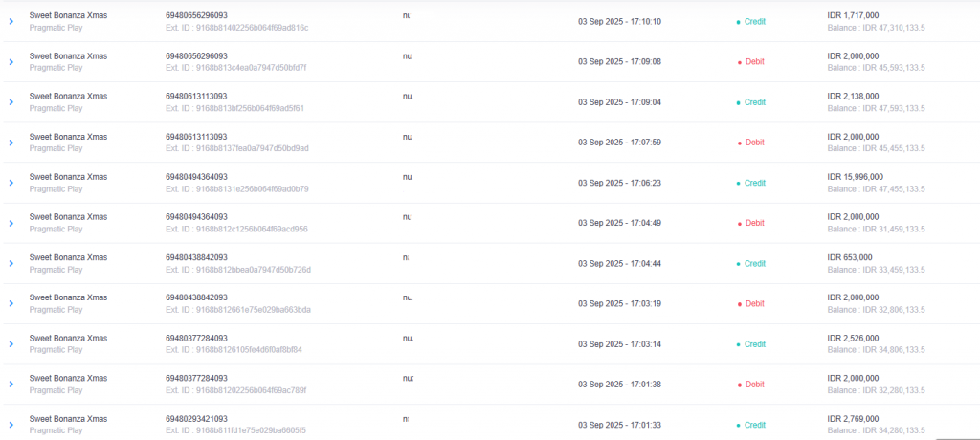Expand the credit row at 17:09:04
The image size is (980, 440).
click(x=11, y=102)
